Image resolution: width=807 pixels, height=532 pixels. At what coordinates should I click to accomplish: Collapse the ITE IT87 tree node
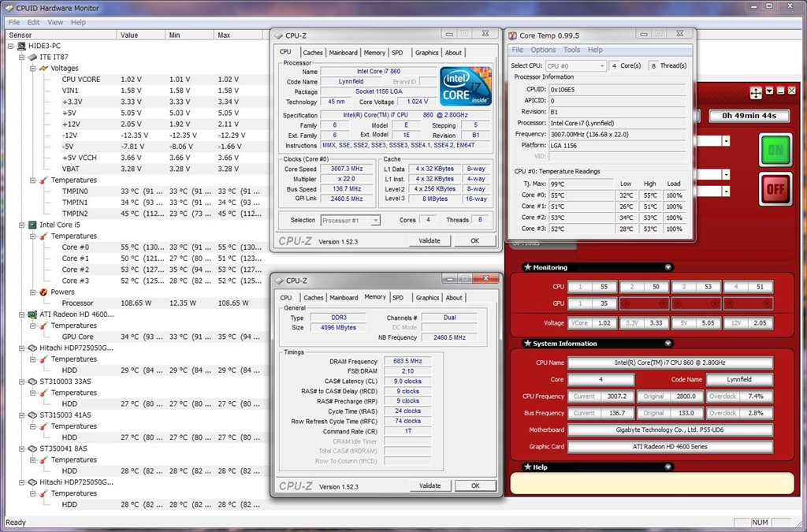(21, 58)
